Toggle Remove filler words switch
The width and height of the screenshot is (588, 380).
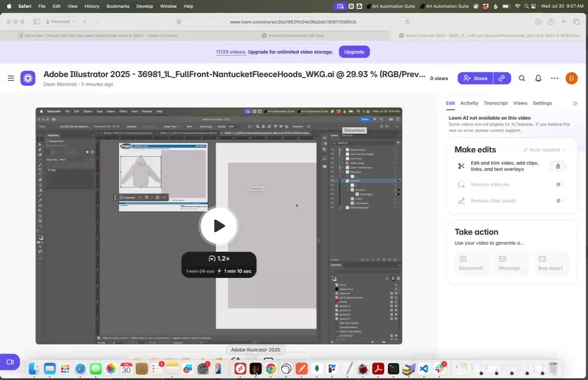pos(560,201)
